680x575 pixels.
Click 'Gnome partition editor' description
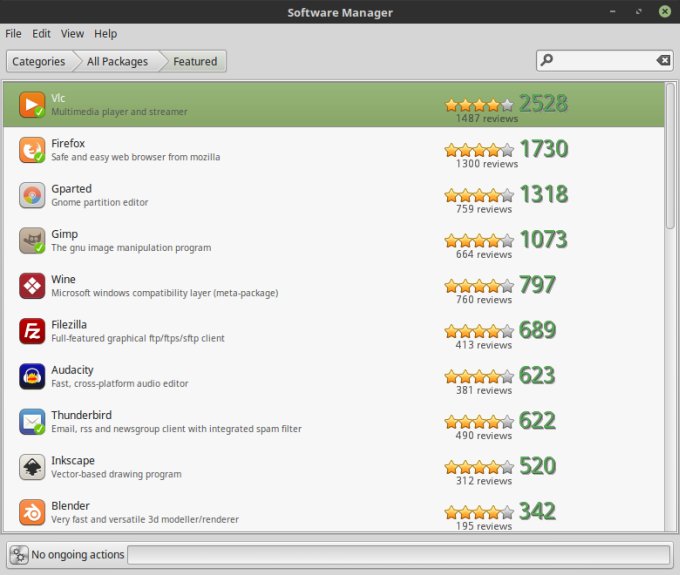[x=100, y=203]
